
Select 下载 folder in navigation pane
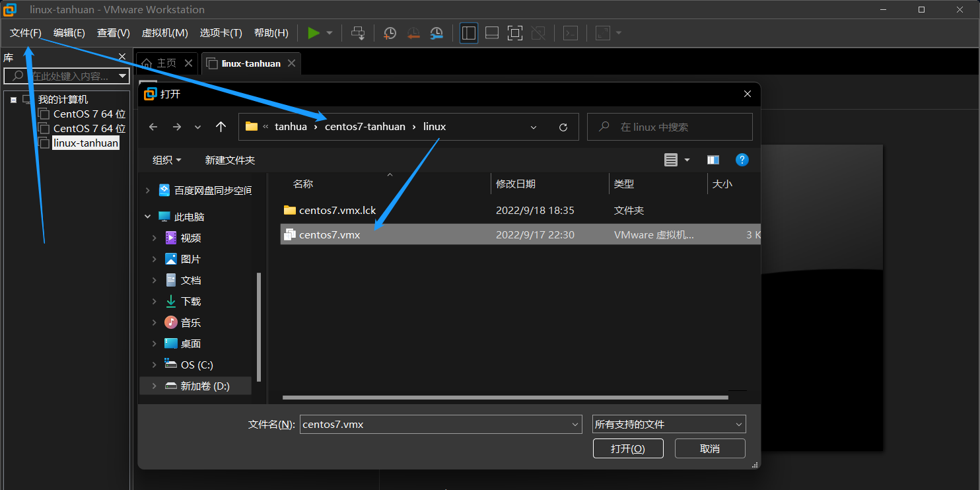pyautogui.click(x=191, y=301)
